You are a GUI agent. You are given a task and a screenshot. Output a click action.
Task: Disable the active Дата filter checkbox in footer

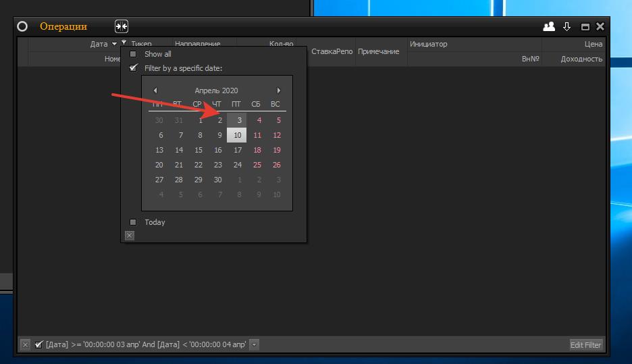38,344
